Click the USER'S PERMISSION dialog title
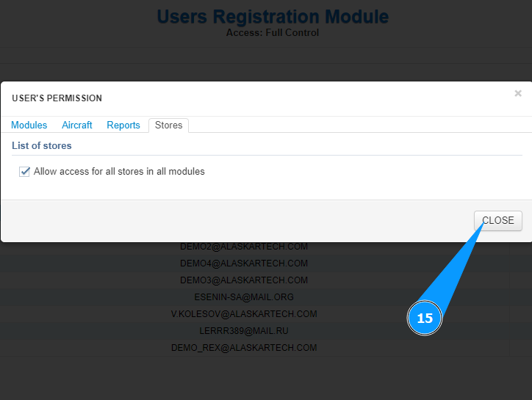This screenshot has height=400, width=532. (57, 98)
